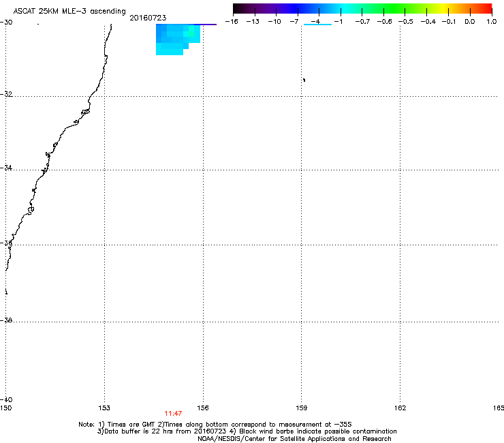
Task: Click the -4 colorbar tick label
Action: (x=315, y=22)
